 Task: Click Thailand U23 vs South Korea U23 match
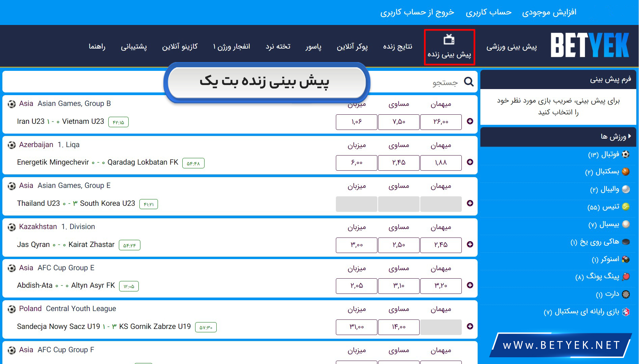[x=76, y=203]
